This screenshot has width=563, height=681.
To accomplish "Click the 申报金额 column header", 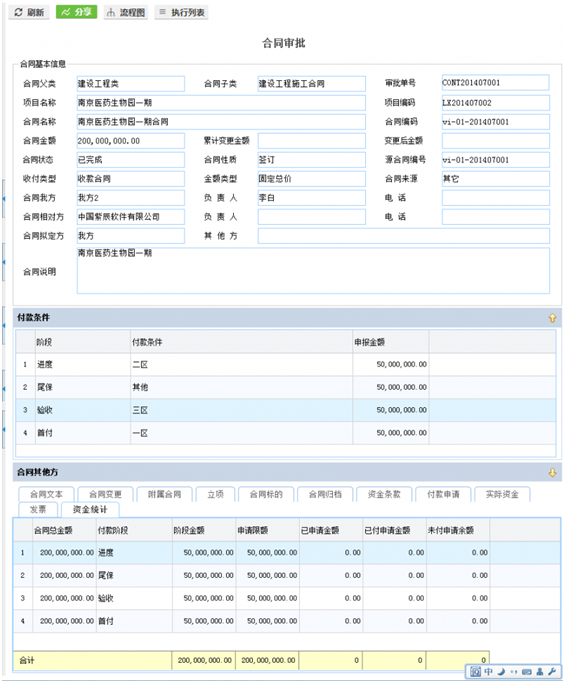I will tap(391, 342).
